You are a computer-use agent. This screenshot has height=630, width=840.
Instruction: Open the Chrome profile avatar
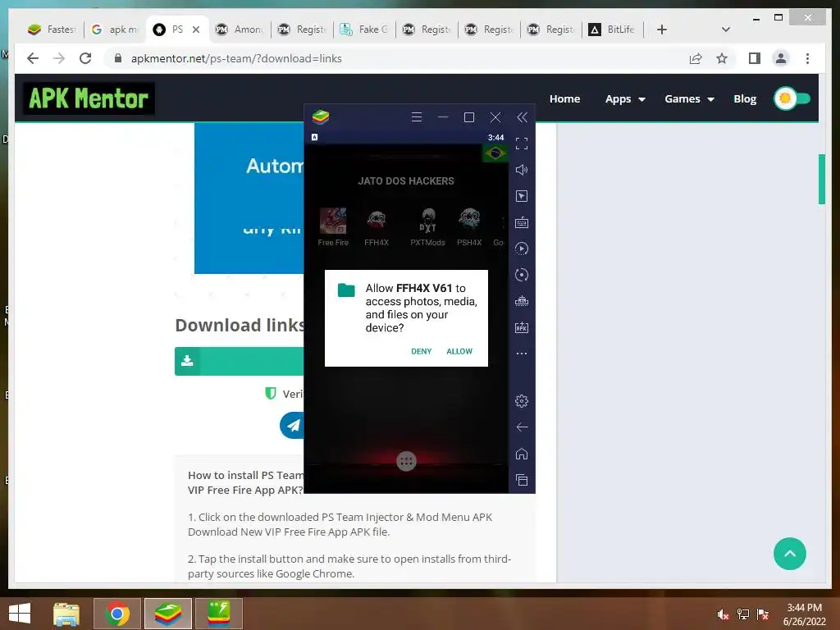pos(781,58)
